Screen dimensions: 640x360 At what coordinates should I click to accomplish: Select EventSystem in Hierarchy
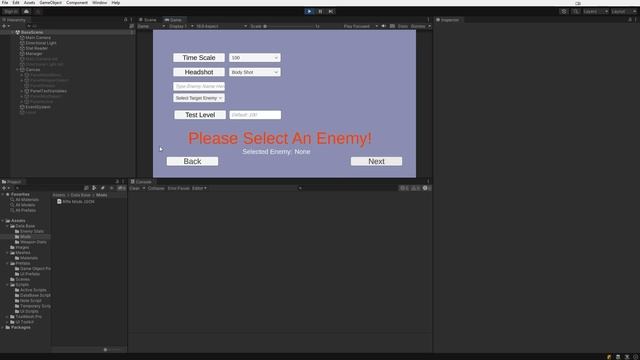38,107
